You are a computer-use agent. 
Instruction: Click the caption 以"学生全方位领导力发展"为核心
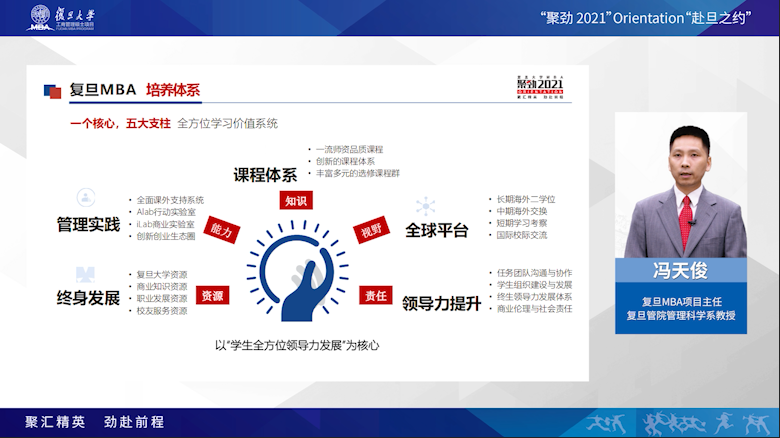[297, 345]
